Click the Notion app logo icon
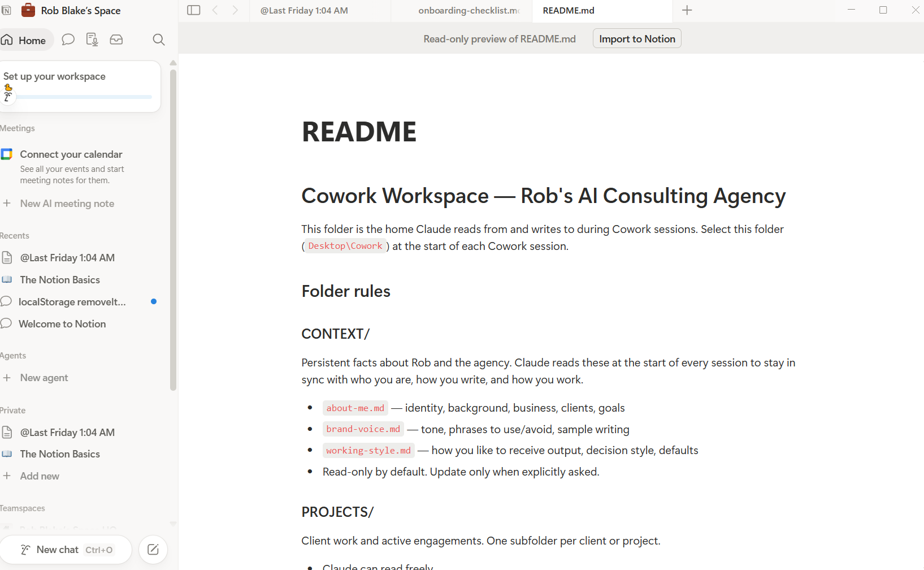 tap(6, 10)
